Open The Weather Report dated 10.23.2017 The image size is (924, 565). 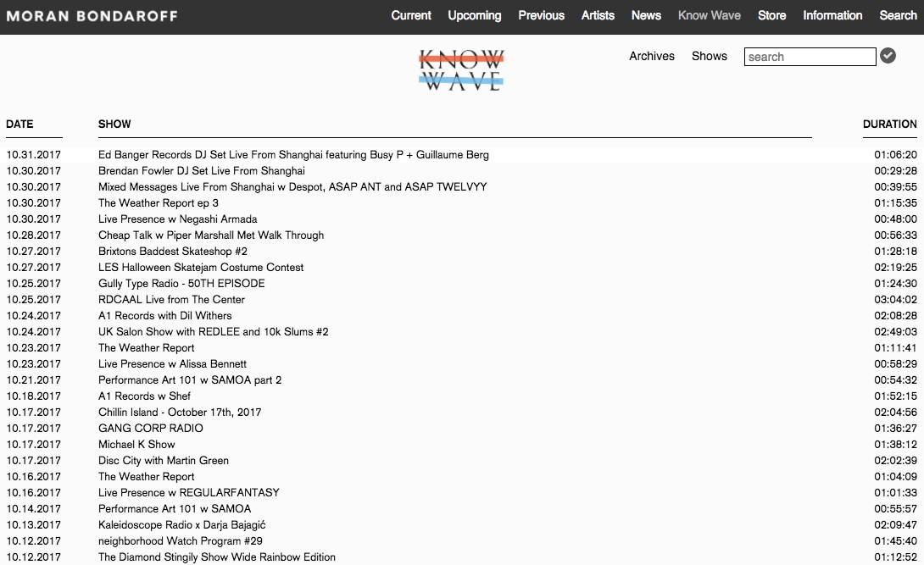(x=146, y=348)
